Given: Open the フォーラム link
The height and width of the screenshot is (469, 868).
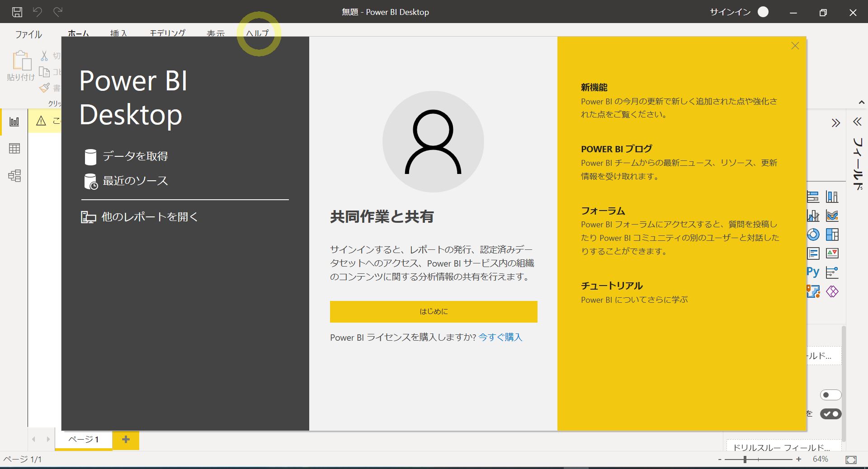Looking at the screenshot, I should tap(603, 211).
